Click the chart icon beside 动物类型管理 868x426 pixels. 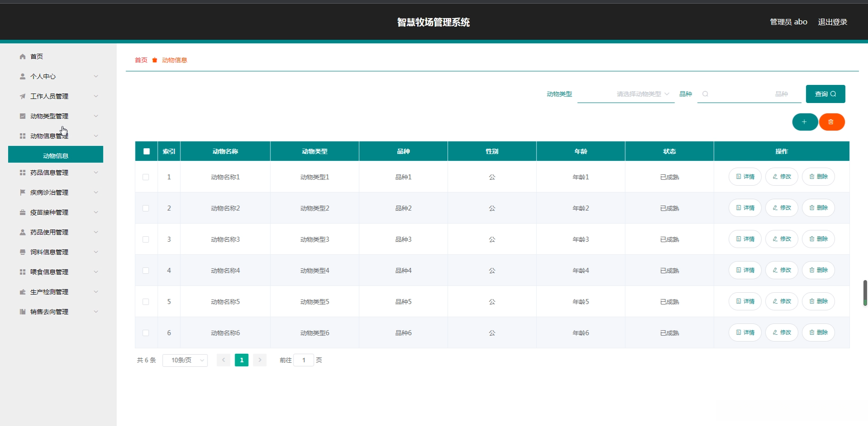pyautogui.click(x=23, y=116)
